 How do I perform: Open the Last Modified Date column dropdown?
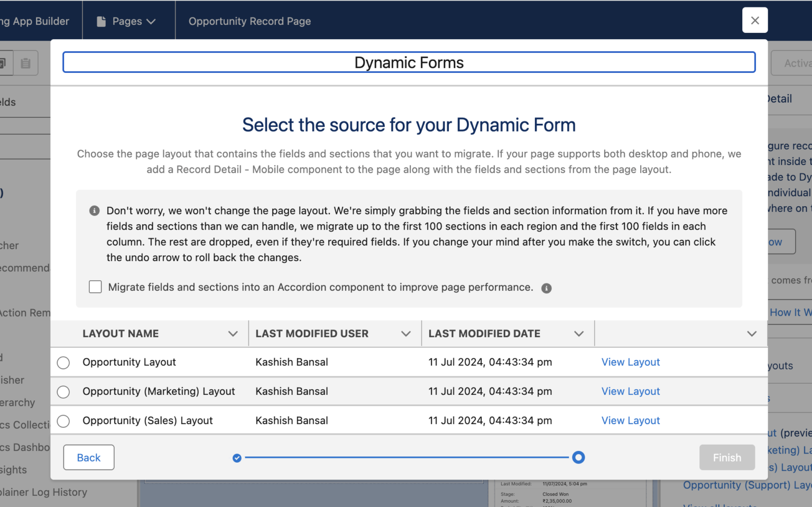(x=578, y=333)
